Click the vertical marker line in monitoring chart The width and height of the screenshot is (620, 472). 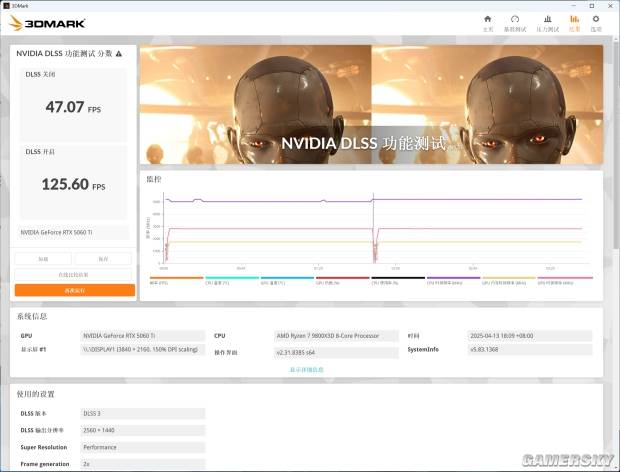[x=373, y=228]
